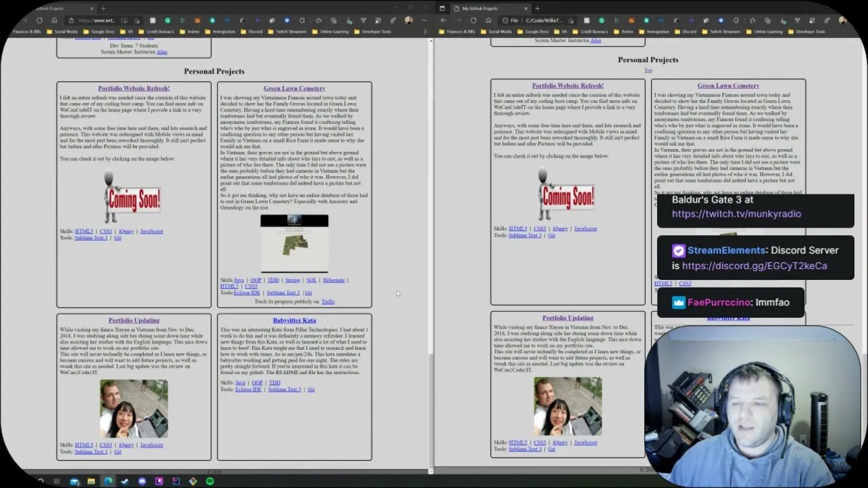This screenshot has height=488, width=868.
Task: Open the Google Docs bookmark folder in left browser
Action: point(98,31)
